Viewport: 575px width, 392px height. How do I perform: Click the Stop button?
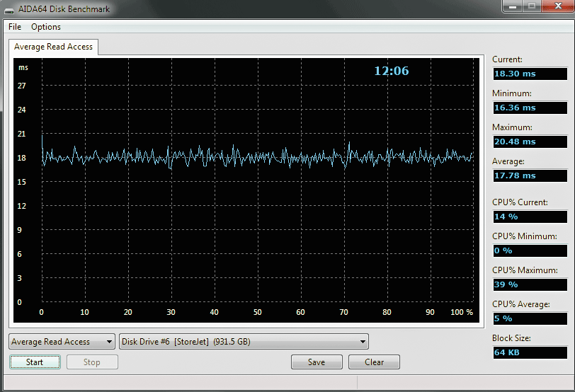point(92,362)
